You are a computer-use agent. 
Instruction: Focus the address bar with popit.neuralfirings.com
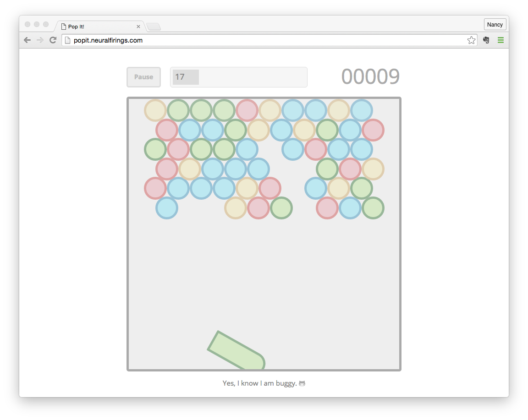click(x=266, y=40)
